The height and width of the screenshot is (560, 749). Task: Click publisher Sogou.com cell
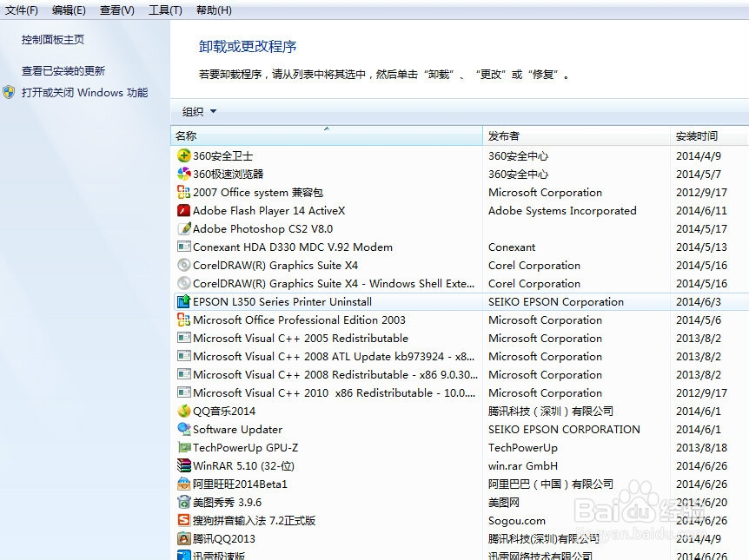click(517, 520)
